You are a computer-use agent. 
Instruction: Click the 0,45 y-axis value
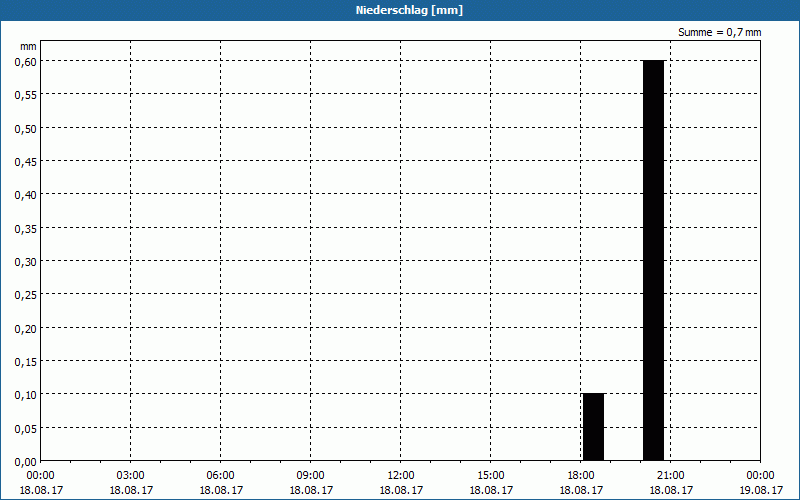tap(26, 162)
